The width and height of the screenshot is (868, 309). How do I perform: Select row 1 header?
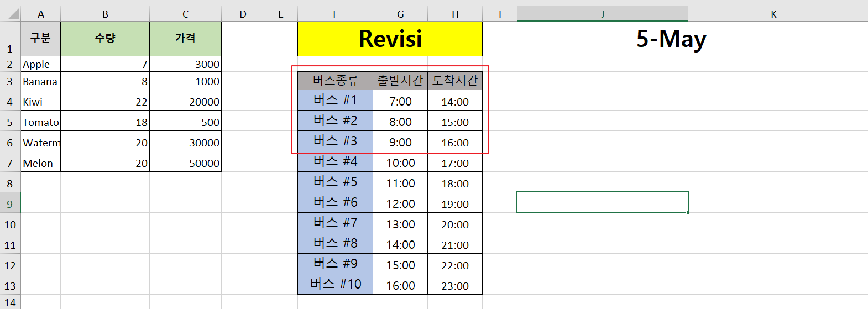click(10, 39)
